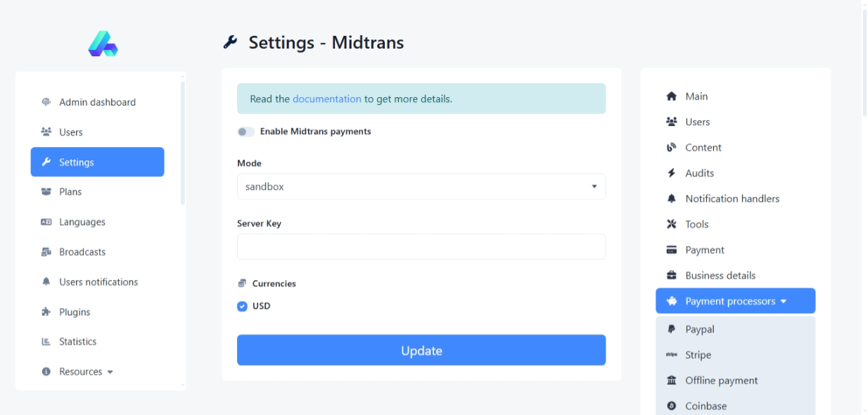
Task: Open the documentation link
Action: [x=326, y=99]
